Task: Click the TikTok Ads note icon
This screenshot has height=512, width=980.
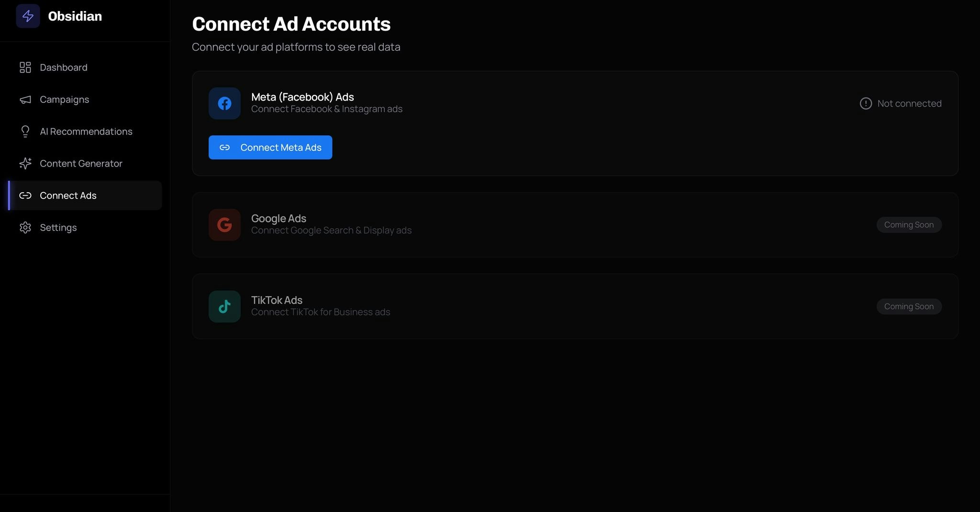Action: [224, 306]
